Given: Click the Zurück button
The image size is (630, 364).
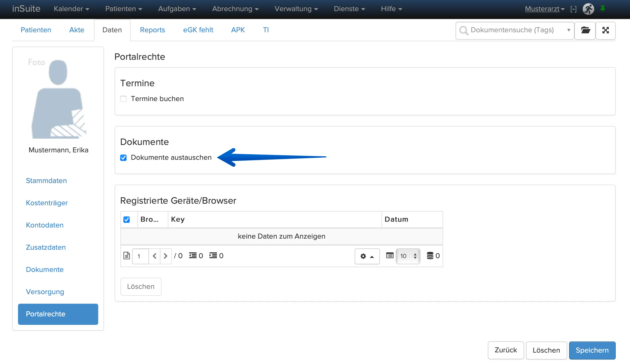Looking at the screenshot, I should point(506,350).
